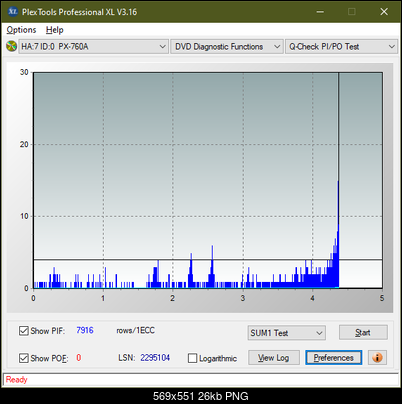Viewport: 402px width, 404px height.
Task: Open the Q-Check PI/PO Test dropdown
Action: pos(341,47)
